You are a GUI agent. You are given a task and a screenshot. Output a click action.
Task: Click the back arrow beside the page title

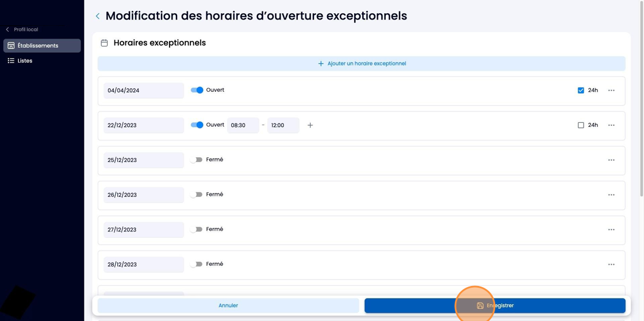(x=97, y=16)
